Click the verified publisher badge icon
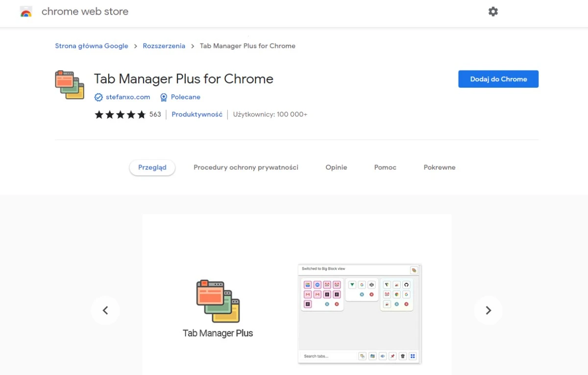588x375 pixels. click(x=98, y=97)
